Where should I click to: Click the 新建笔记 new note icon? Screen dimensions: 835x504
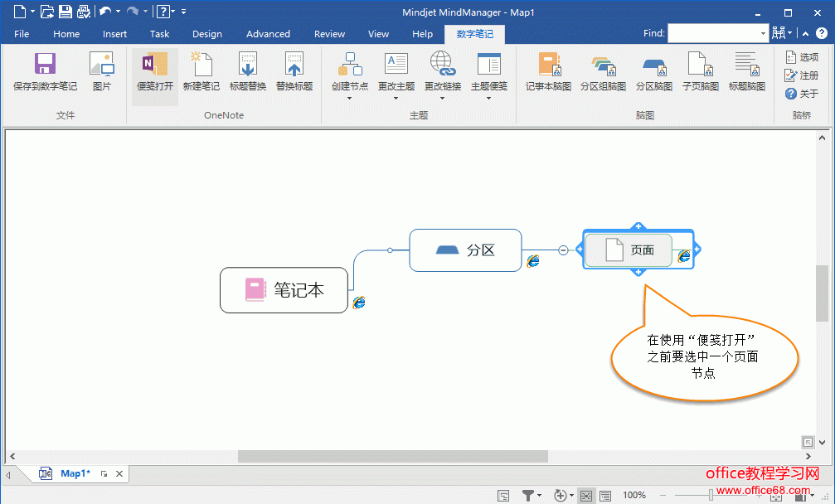click(x=201, y=65)
